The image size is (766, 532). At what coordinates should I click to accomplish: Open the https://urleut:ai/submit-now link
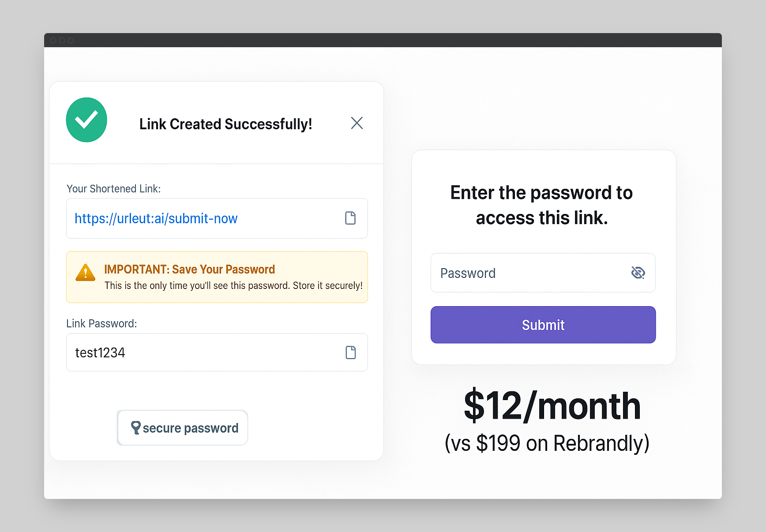click(x=156, y=218)
